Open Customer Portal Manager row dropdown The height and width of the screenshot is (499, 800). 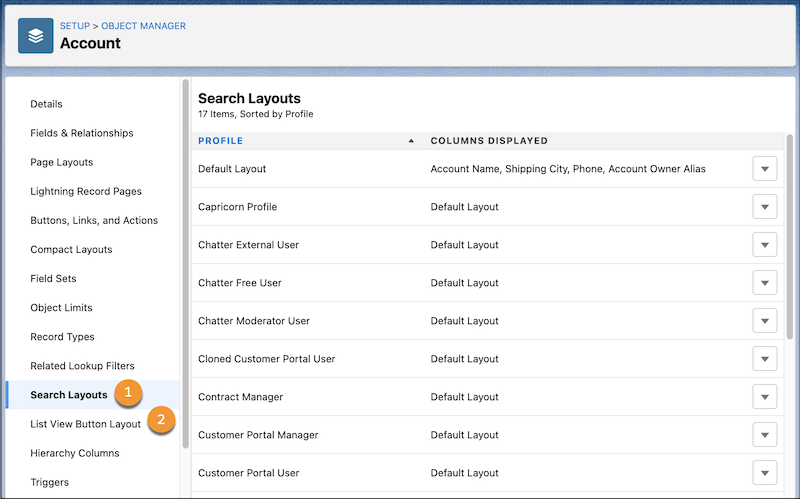[x=764, y=435]
